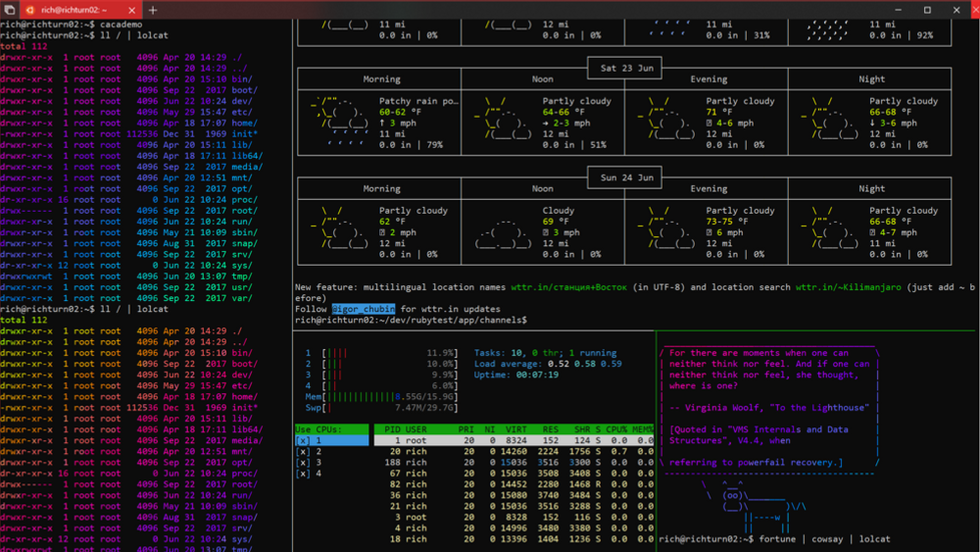Sort htop by SHR column header
The image size is (980, 552).
pyautogui.click(x=582, y=429)
